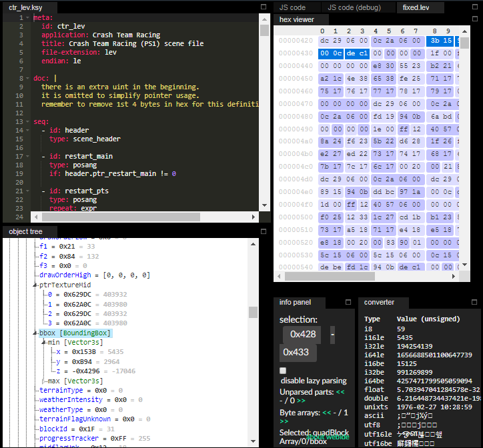The image size is (483, 448).
Task: Click hex viewer scroll right arrow
Action: pos(454,277)
